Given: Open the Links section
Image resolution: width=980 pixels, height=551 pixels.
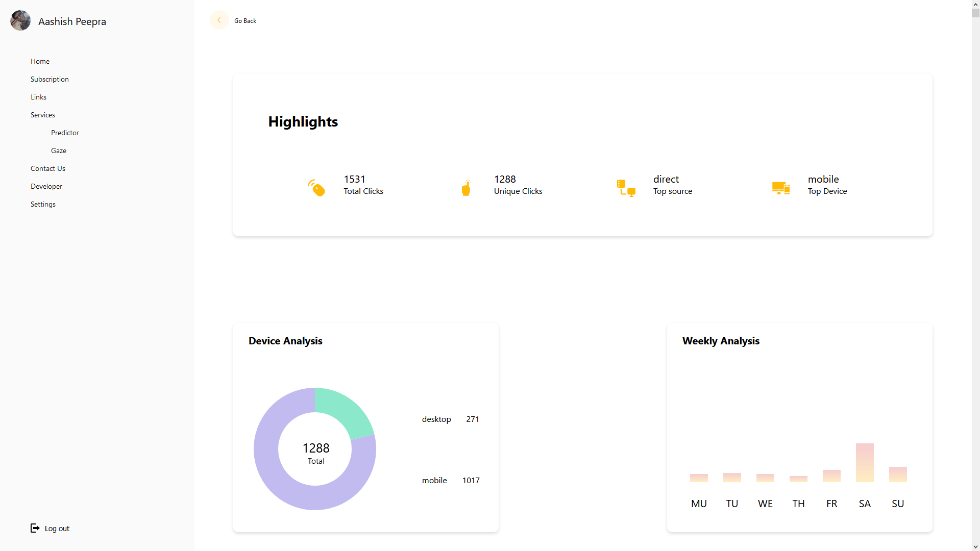Looking at the screenshot, I should click(38, 97).
